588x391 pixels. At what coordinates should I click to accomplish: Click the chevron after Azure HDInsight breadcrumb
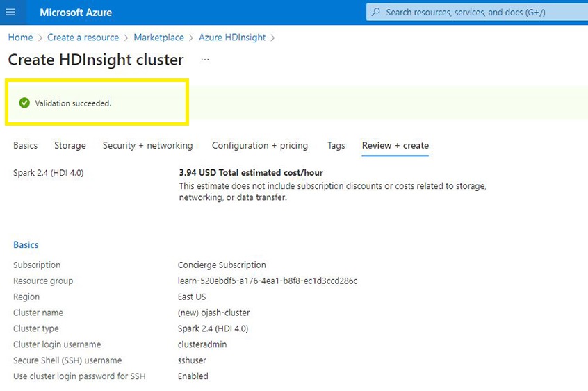272,38
